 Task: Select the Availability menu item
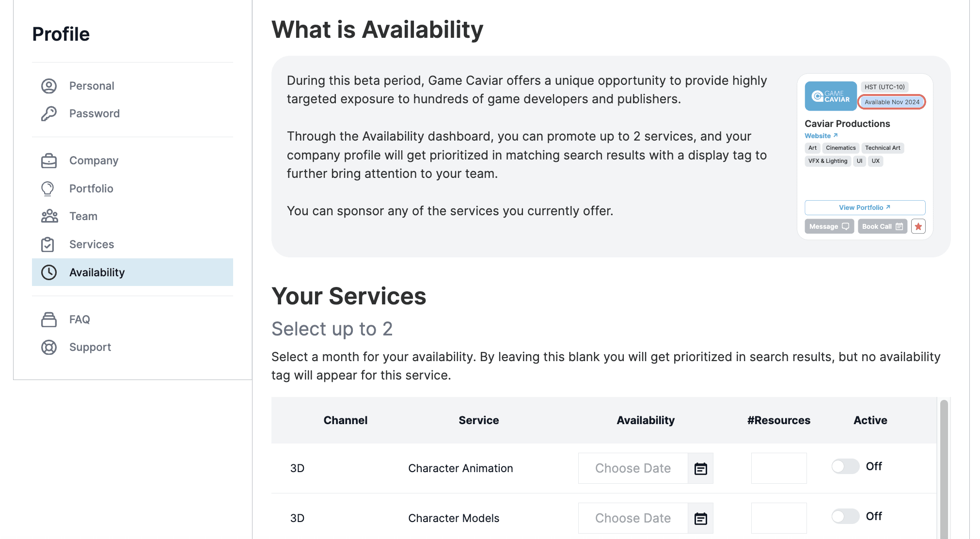pyautogui.click(x=97, y=272)
